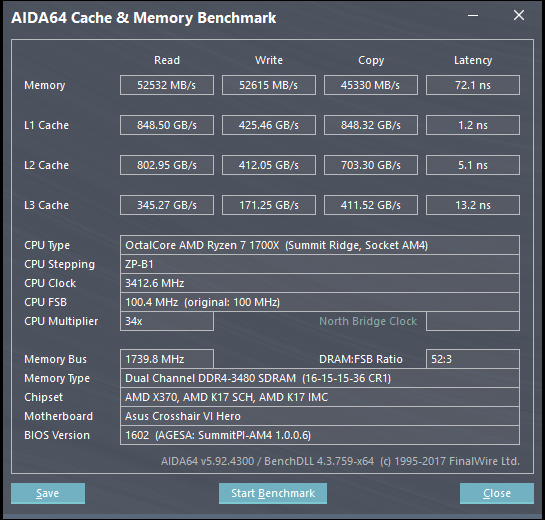Click the Memory Latency 72.1 ns field
This screenshot has height=520, width=545.
(x=473, y=85)
